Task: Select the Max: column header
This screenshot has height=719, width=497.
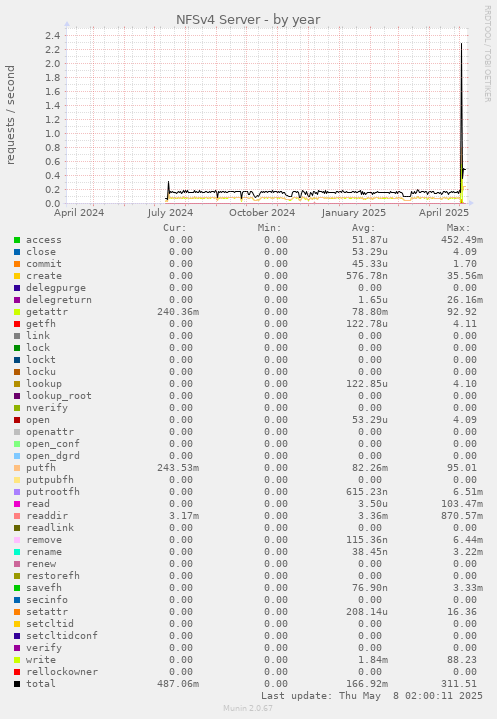Action: click(458, 228)
